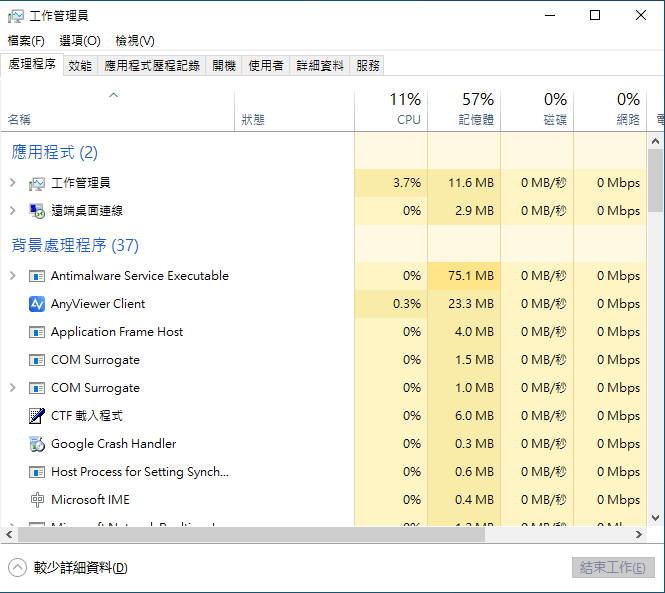This screenshot has height=593, width=665.
Task: Select the 處理程序 tab
Action: point(32,64)
